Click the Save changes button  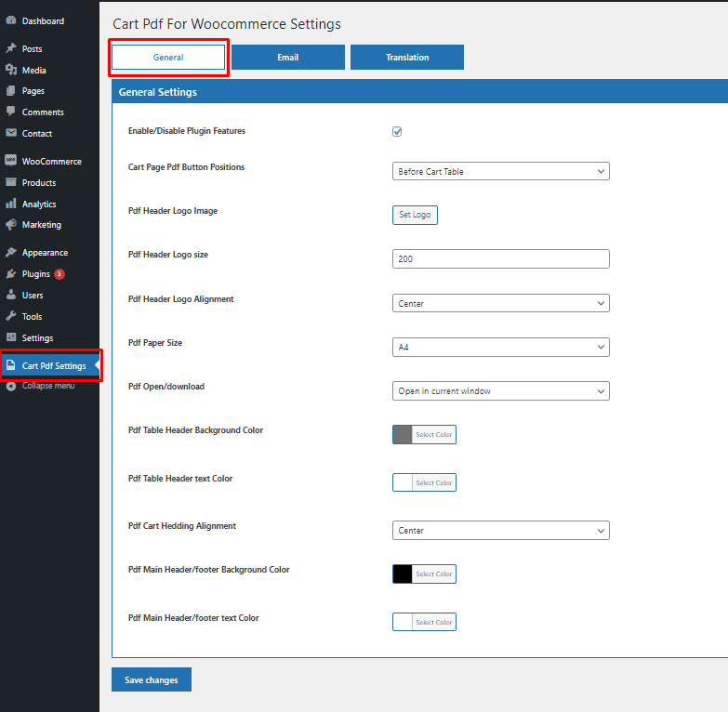152,679
